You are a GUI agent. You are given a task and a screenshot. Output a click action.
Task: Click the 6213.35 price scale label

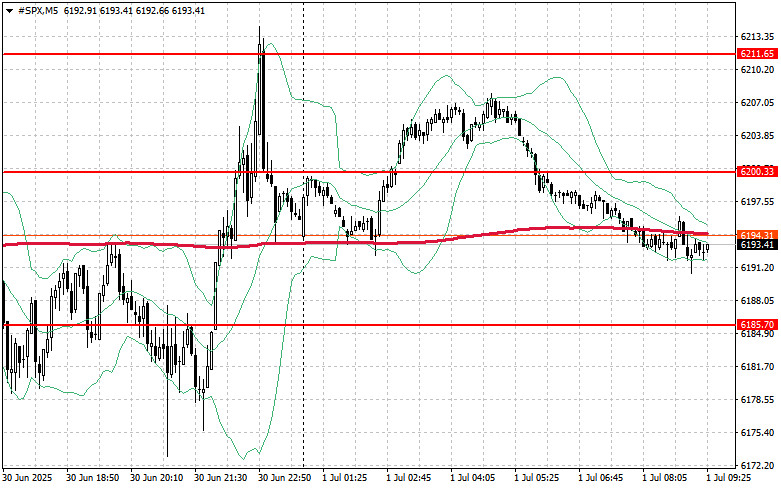[756, 37]
